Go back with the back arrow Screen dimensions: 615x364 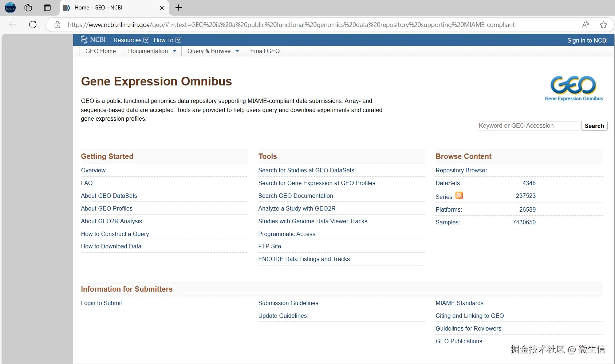click(x=13, y=24)
